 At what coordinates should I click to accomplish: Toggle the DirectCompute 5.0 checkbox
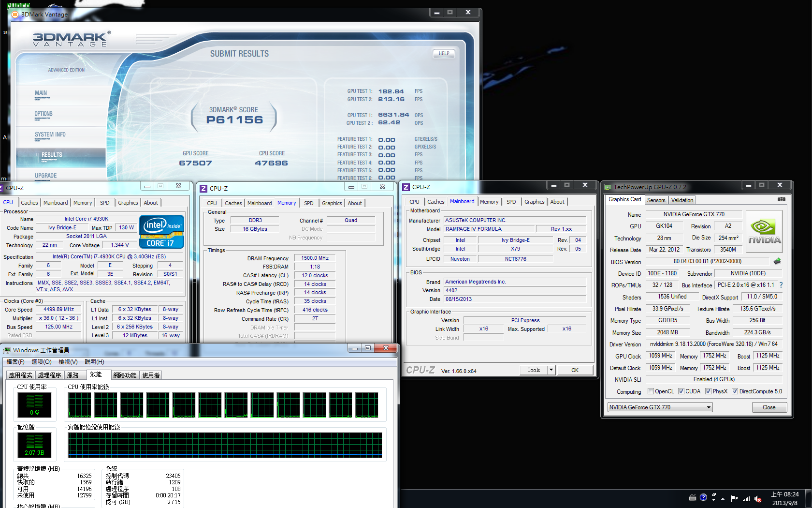point(735,391)
